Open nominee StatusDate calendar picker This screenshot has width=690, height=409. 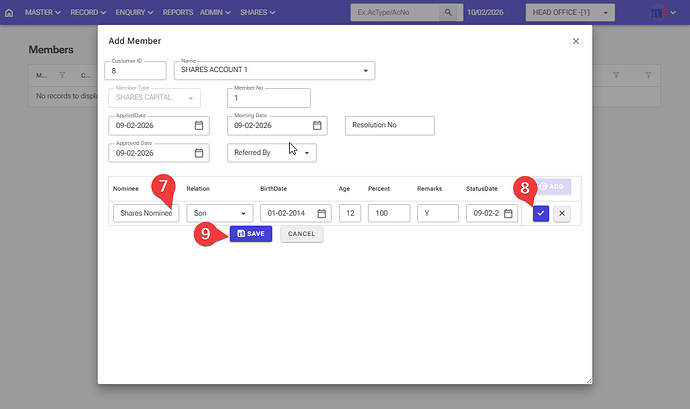click(508, 214)
